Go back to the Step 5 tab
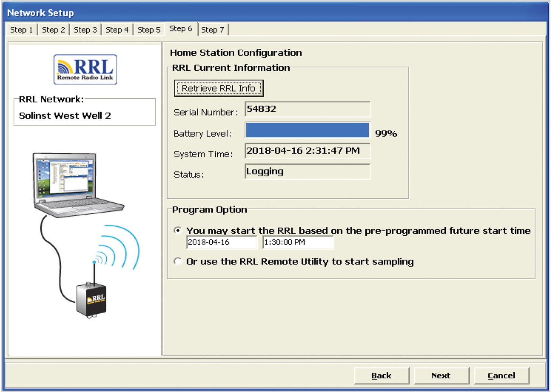This screenshot has width=551, height=392. pyautogui.click(x=149, y=29)
